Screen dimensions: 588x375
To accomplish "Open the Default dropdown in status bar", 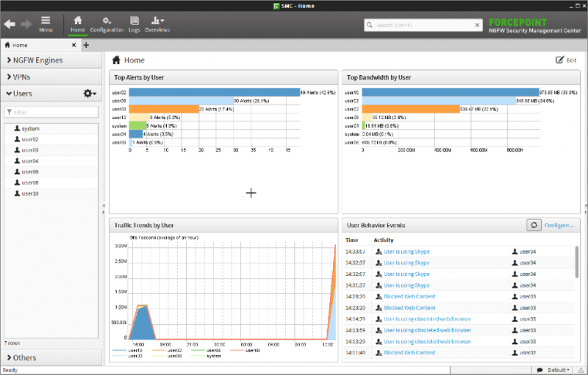I will click(559, 370).
